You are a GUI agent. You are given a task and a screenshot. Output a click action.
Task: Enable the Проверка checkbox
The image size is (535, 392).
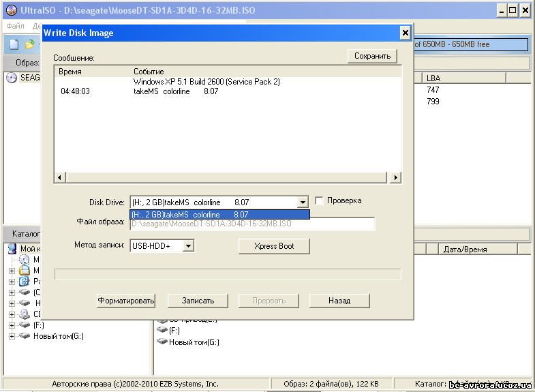(319, 200)
